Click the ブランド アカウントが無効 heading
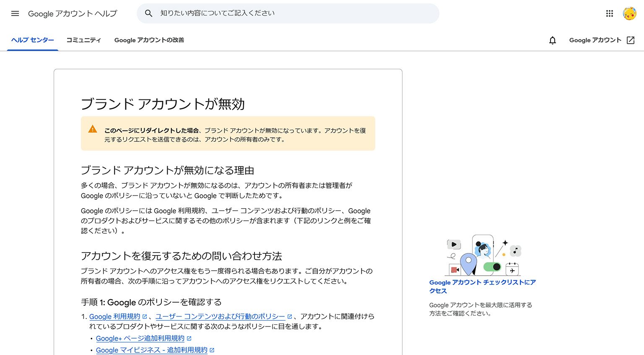 pos(163,104)
